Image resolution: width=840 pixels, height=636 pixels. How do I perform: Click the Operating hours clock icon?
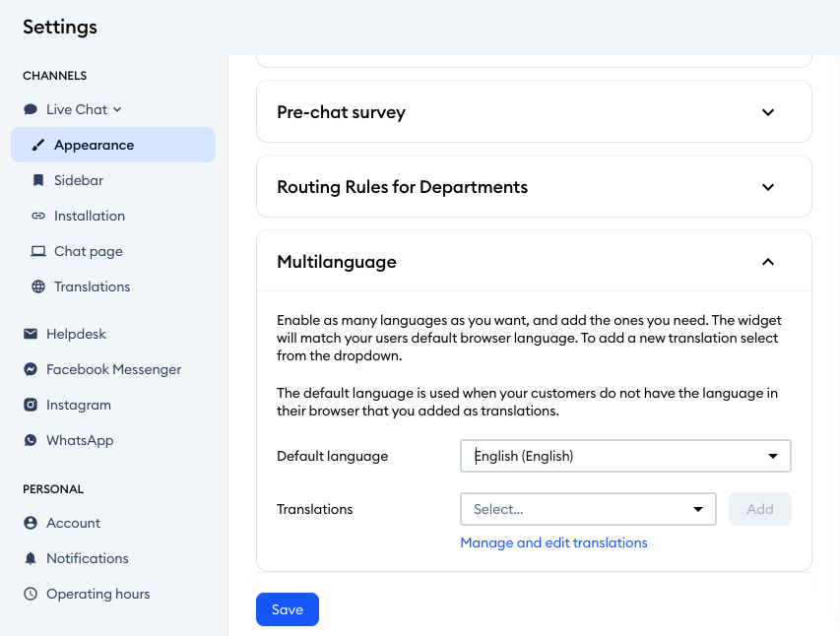tap(31, 594)
